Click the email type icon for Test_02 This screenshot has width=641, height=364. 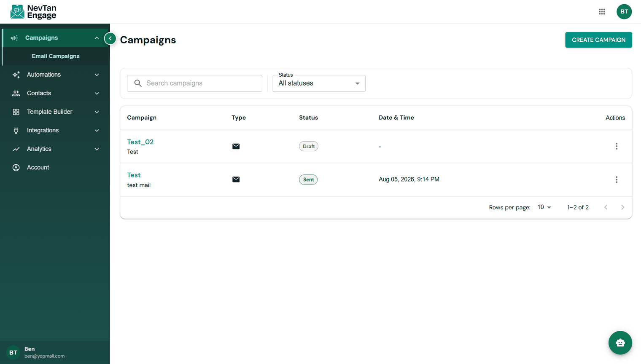[x=236, y=146]
